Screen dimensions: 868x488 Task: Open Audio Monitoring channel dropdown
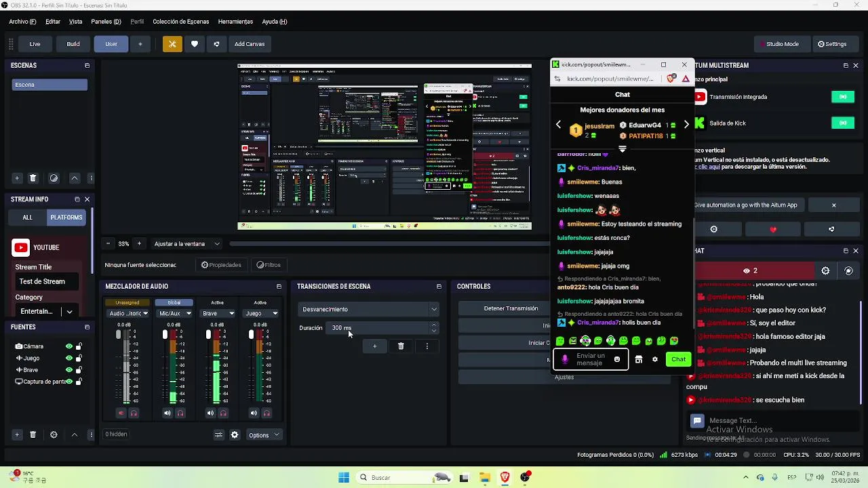[x=129, y=314]
